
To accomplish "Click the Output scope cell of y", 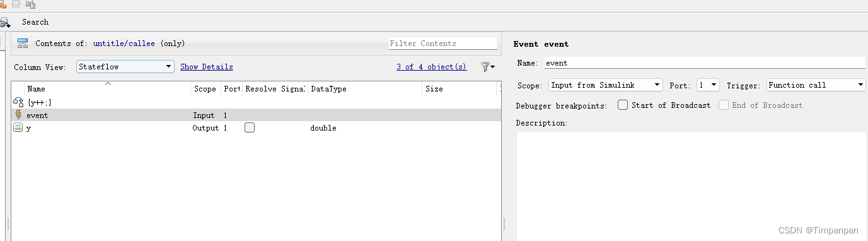I will coord(205,128).
